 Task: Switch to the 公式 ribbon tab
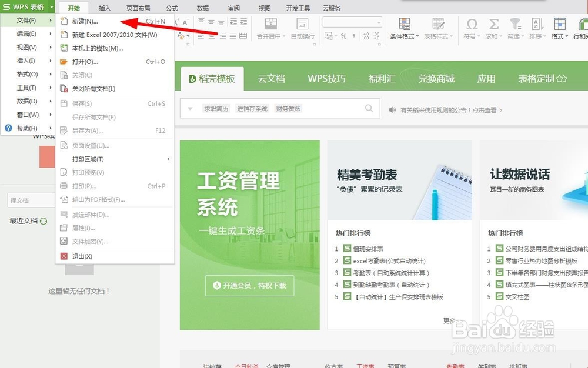tap(172, 8)
